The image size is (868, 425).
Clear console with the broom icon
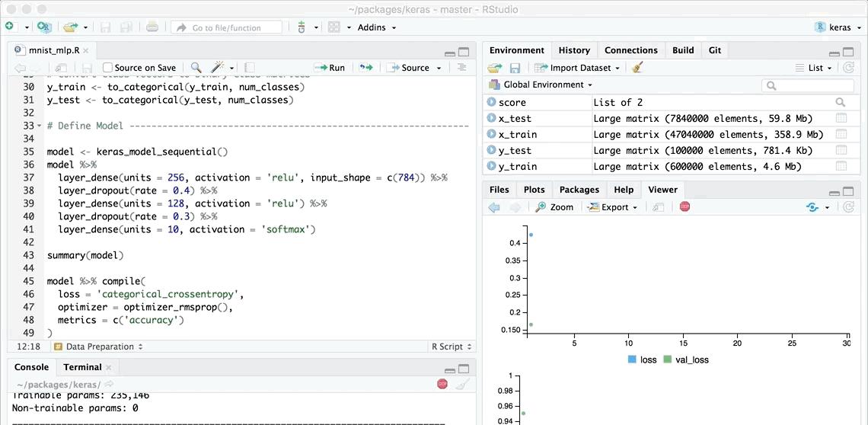462,384
